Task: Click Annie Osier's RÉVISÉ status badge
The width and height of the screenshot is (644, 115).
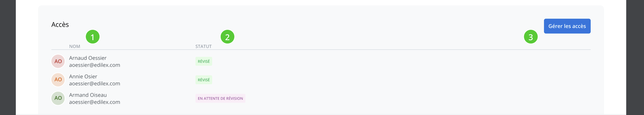Action: 204,80
